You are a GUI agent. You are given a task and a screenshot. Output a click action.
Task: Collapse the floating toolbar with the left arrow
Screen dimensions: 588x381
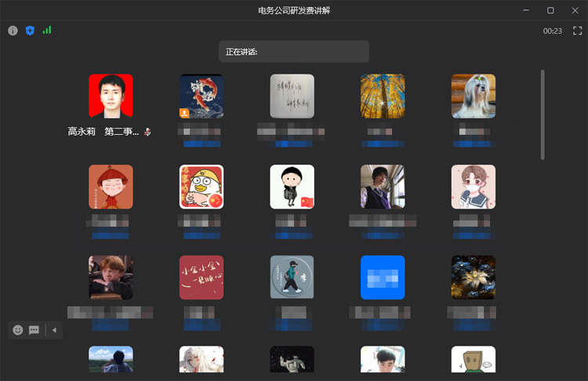click(x=54, y=330)
